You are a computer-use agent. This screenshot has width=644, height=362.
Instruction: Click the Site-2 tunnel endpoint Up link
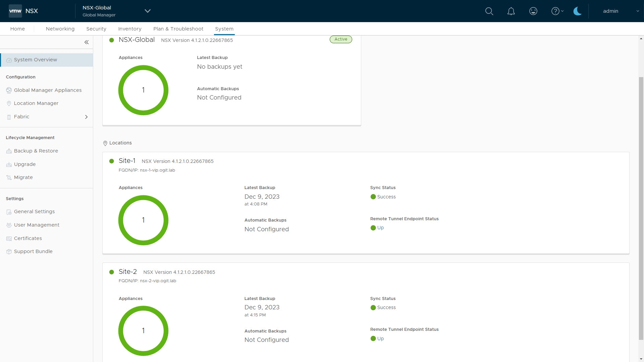click(380, 339)
